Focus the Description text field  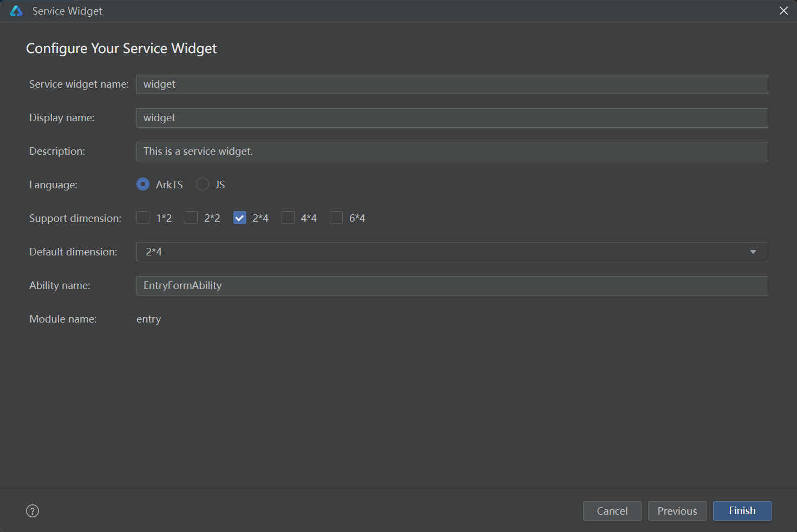tap(452, 152)
